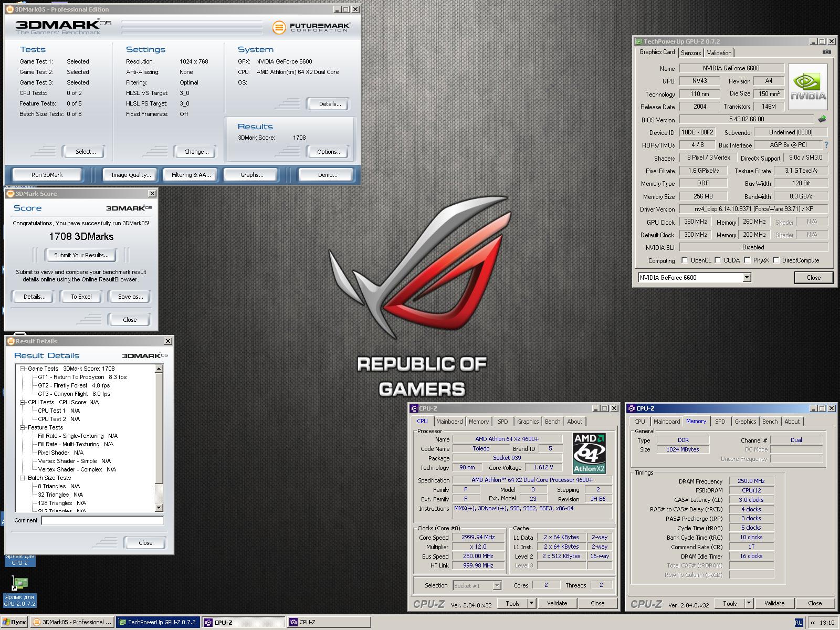
Task: Open Graphics tab in CPU-Z Memory window
Action: (745, 422)
